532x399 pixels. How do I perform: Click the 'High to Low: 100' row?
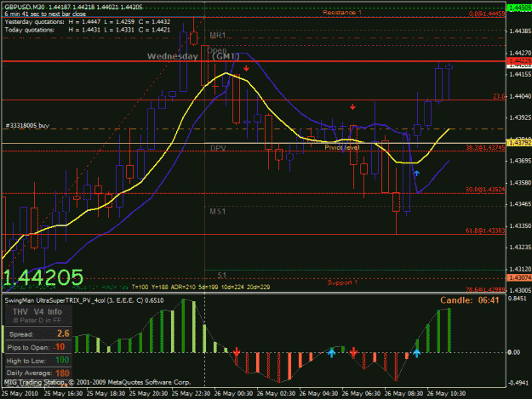pos(38,361)
